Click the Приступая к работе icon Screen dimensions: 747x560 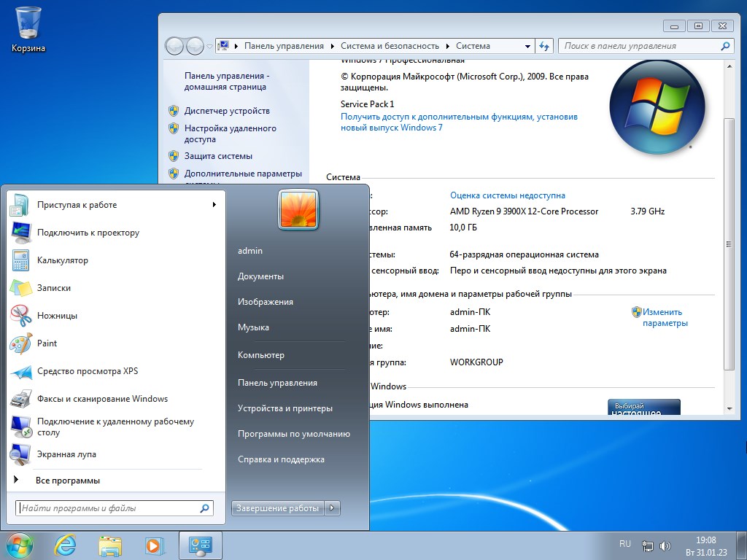pyautogui.click(x=20, y=205)
